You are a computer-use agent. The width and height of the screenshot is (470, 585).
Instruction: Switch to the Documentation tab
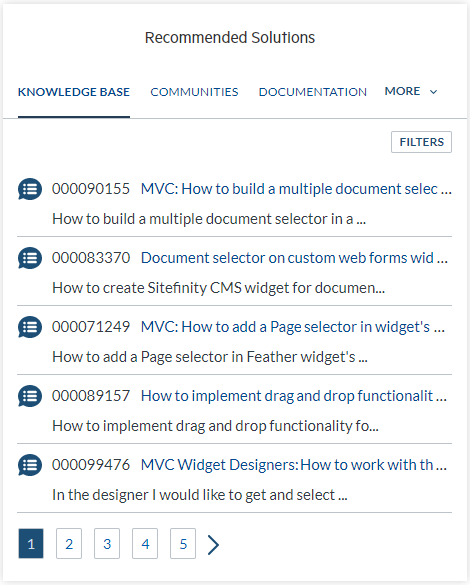[313, 92]
